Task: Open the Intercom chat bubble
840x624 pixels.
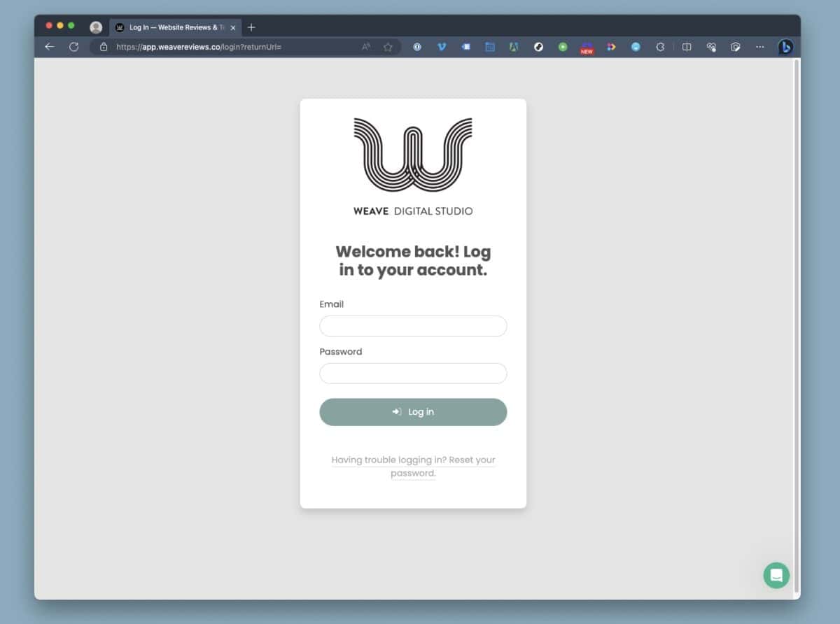Action: (x=776, y=575)
